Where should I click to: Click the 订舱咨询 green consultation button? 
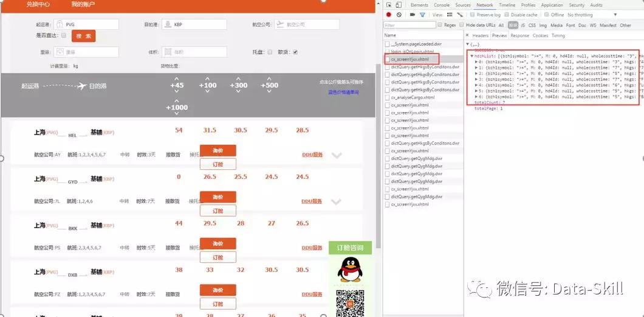(x=350, y=248)
